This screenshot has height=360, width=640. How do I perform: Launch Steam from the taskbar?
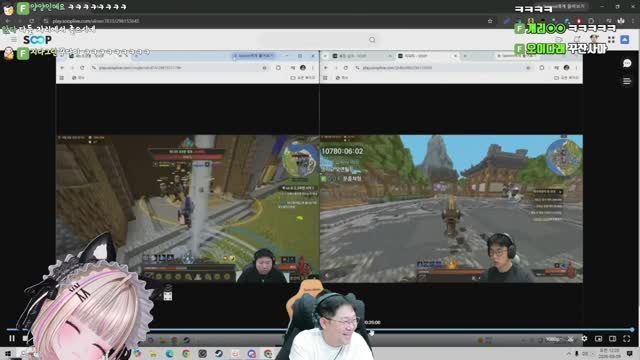coord(219,354)
